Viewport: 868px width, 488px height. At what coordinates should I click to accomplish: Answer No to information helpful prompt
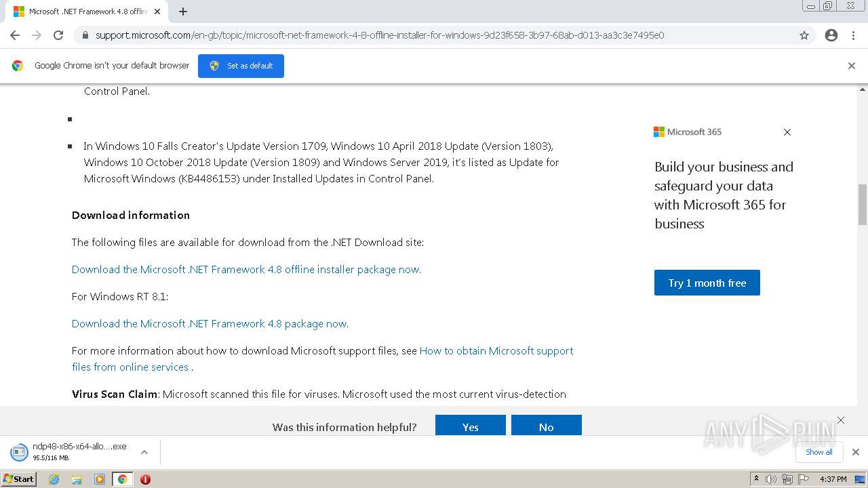(547, 426)
